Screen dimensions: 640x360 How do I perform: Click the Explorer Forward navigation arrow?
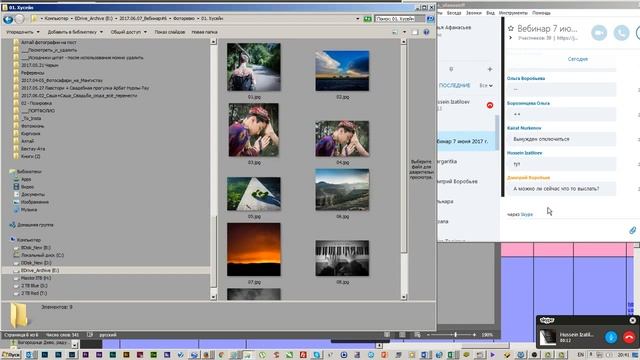coord(20,19)
